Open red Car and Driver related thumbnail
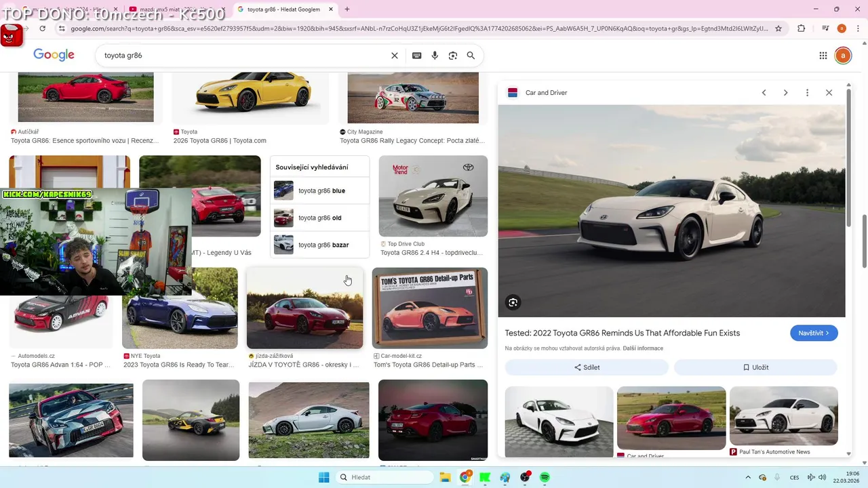This screenshot has width=868, height=488. (671, 418)
